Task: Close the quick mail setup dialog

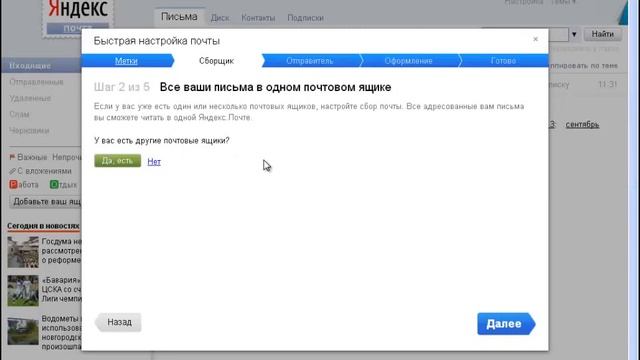Action: (535, 39)
